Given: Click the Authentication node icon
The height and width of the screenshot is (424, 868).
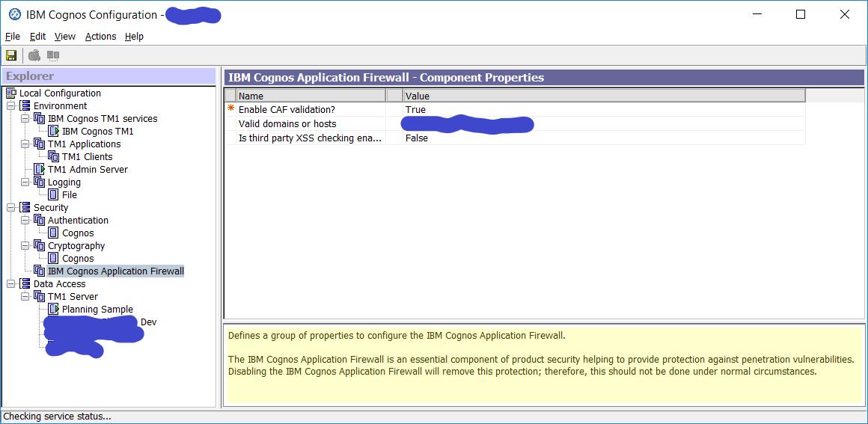Looking at the screenshot, I should [40, 221].
